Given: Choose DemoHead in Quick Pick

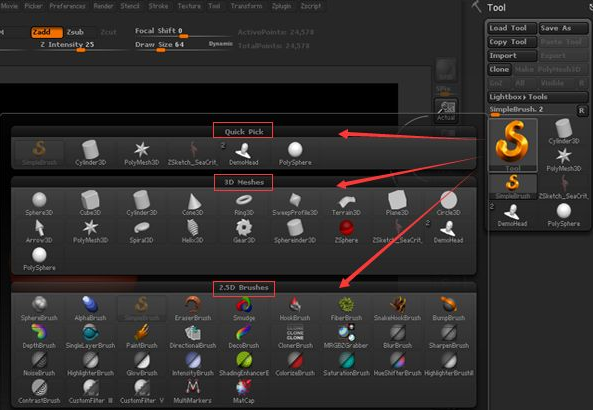Looking at the screenshot, I should point(244,153).
